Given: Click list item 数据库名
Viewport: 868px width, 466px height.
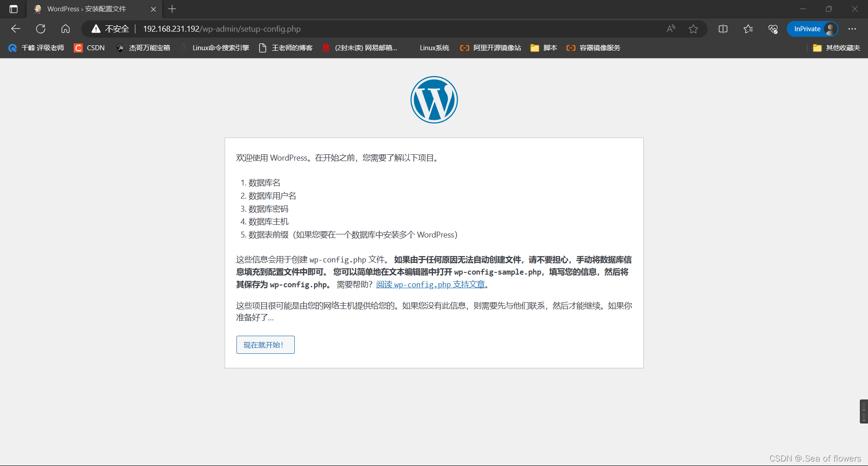Looking at the screenshot, I should (264, 183).
